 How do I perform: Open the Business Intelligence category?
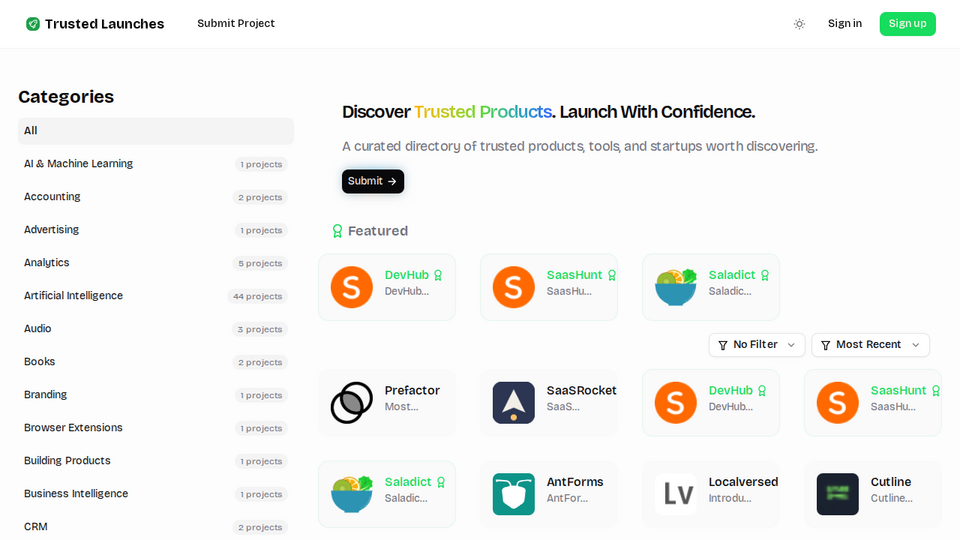click(156, 495)
